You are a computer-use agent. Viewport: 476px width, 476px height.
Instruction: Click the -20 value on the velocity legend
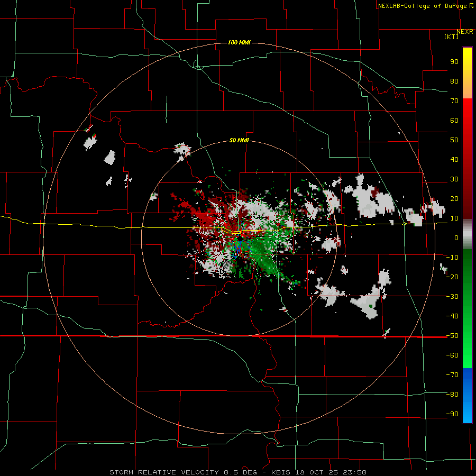[x=452, y=277]
